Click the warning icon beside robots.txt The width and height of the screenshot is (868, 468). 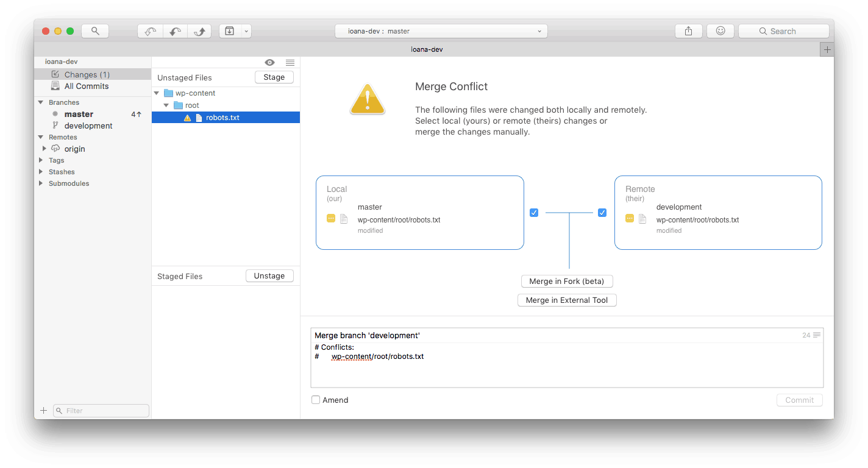pyautogui.click(x=188, y=118)
